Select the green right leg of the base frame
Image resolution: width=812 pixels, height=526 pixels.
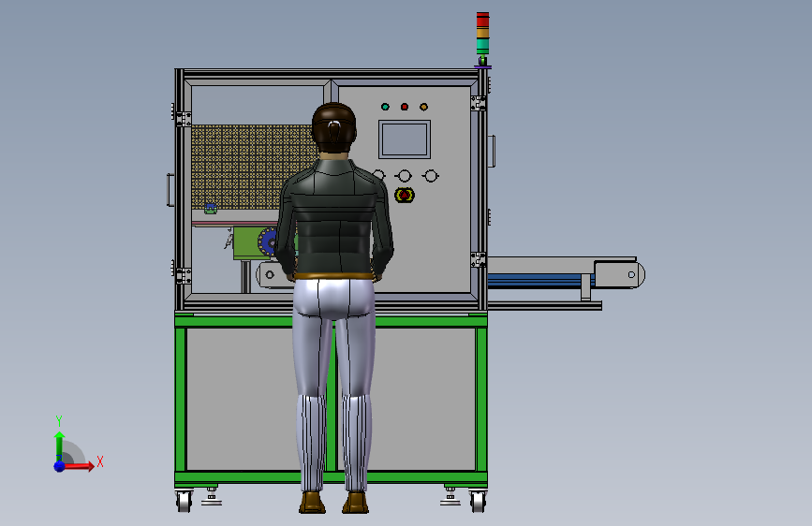[x=481, y=399]
